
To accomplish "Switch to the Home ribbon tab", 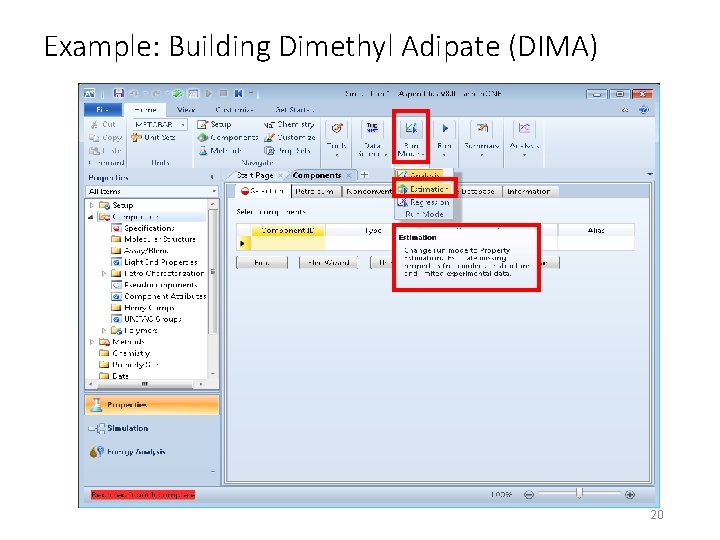I will pos(146,110).
